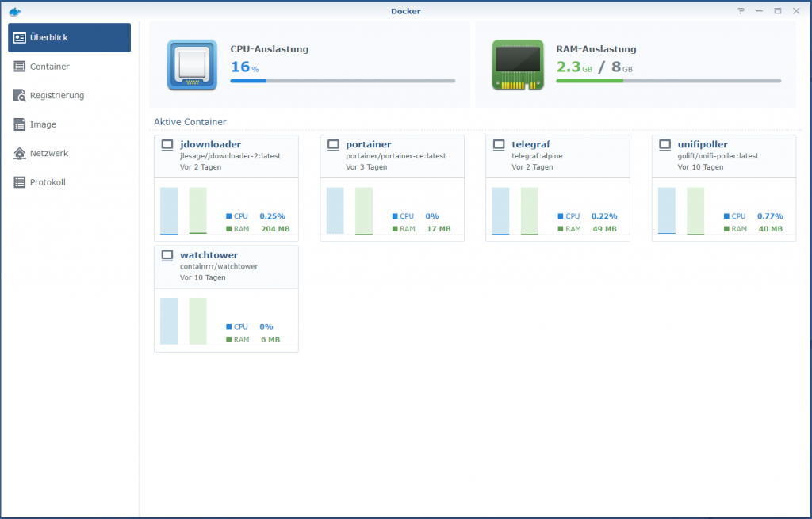This screenshot has width=812, height=519.
Task: Open the portainer container name link
Action: pyautogui.click(x=368, y=144)
